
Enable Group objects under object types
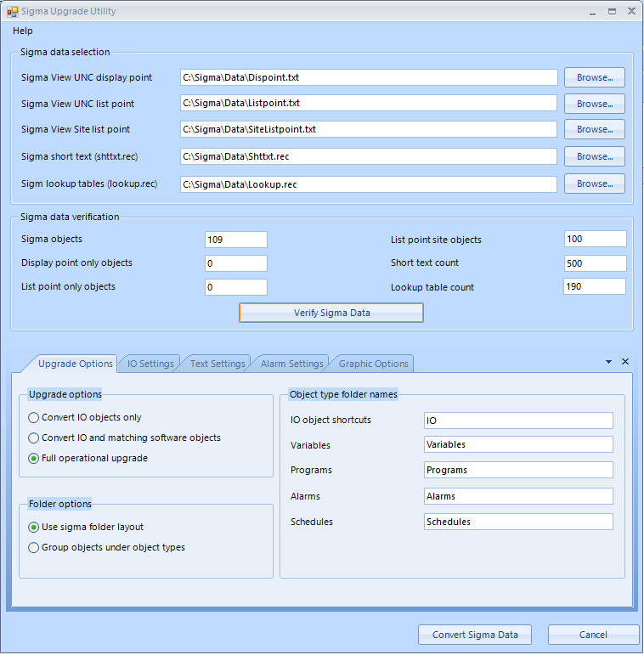pos(34,548)
